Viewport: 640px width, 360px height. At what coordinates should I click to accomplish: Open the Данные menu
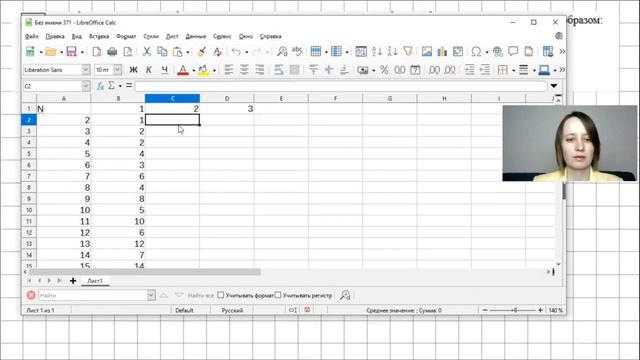[x=196, y=36]
